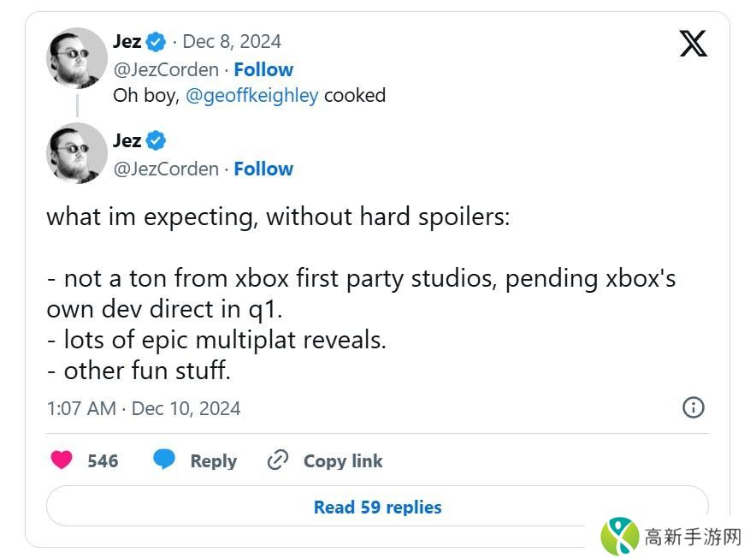Click Jez's avatar in the top parent post
This screenshot has width=756, height=558.
point(77,58)
